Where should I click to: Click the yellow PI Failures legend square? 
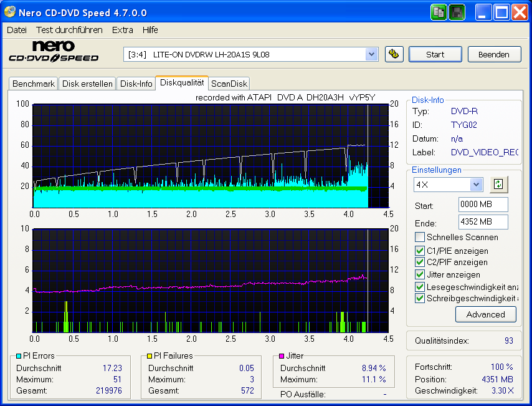(150, 355)
